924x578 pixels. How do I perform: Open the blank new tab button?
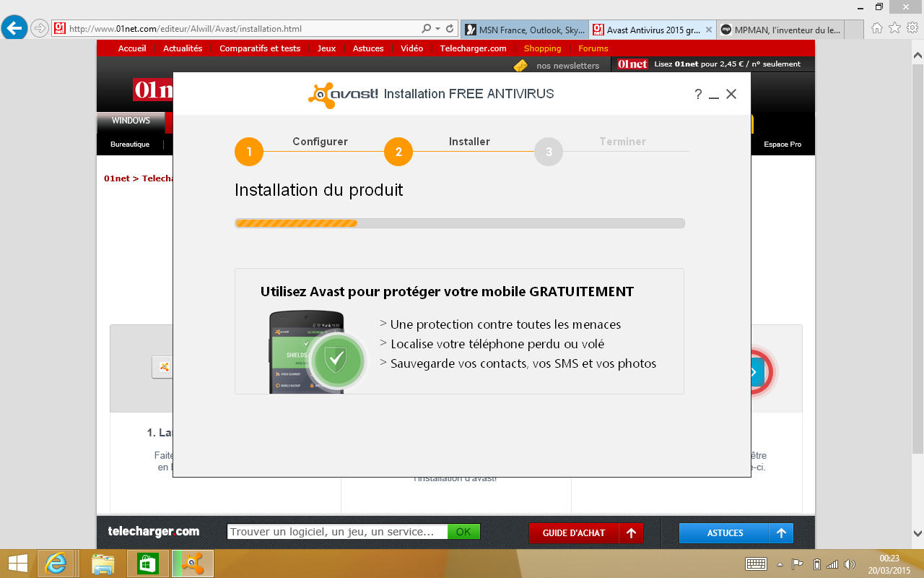tap(853, 30)
